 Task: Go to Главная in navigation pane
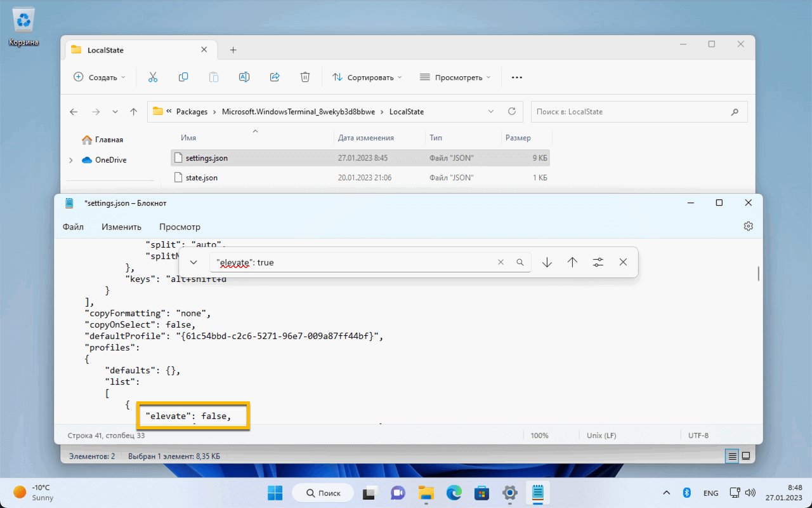pos(109,140)
